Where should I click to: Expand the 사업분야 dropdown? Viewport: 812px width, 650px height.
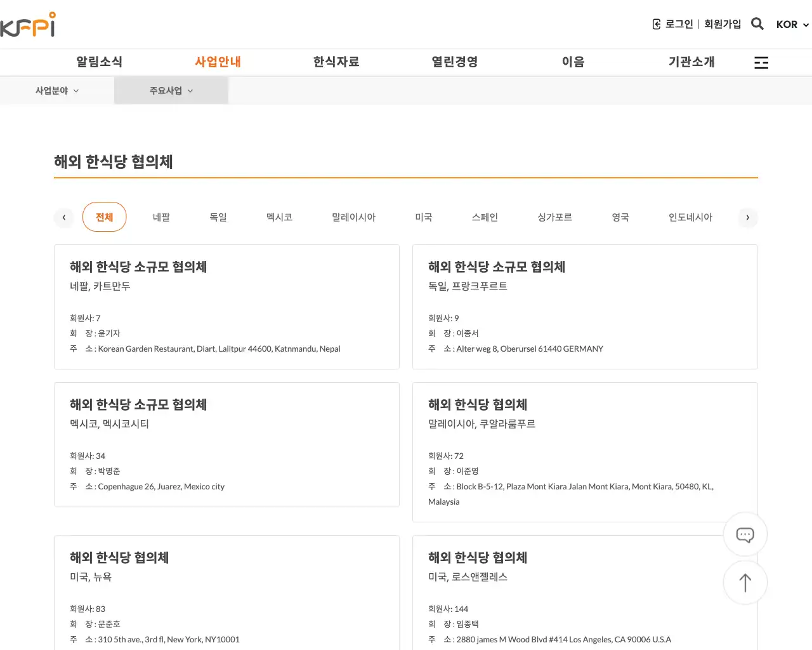pos(57,91)
